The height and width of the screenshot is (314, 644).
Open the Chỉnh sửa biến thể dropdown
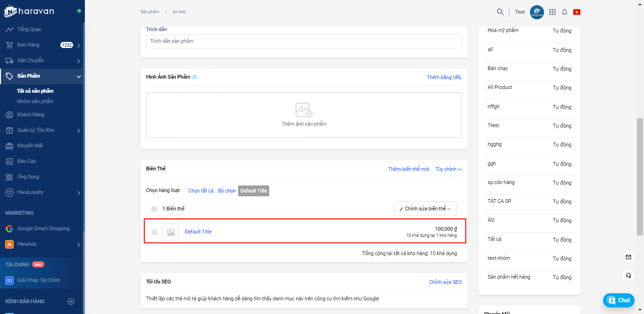pyautogui.click(x=425, y=209)
